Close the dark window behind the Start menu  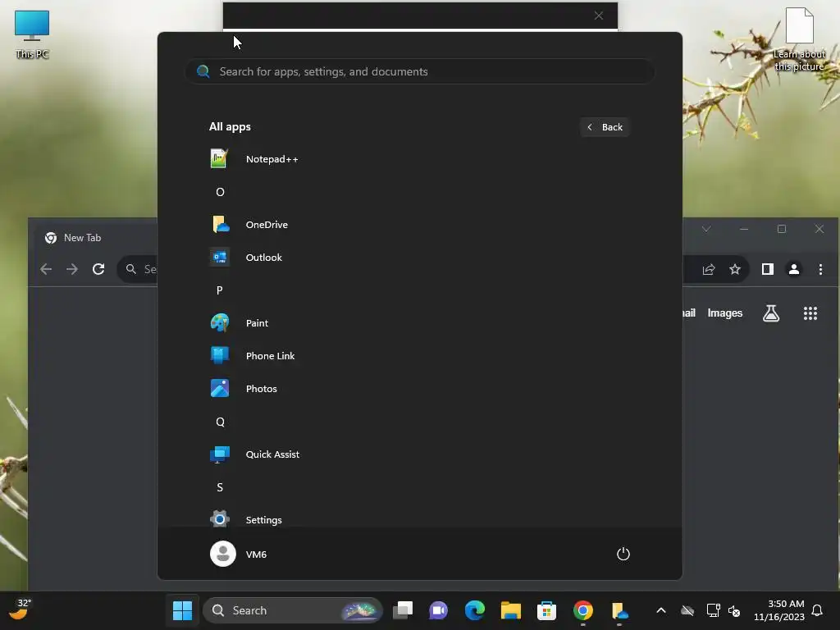(599, 16)
